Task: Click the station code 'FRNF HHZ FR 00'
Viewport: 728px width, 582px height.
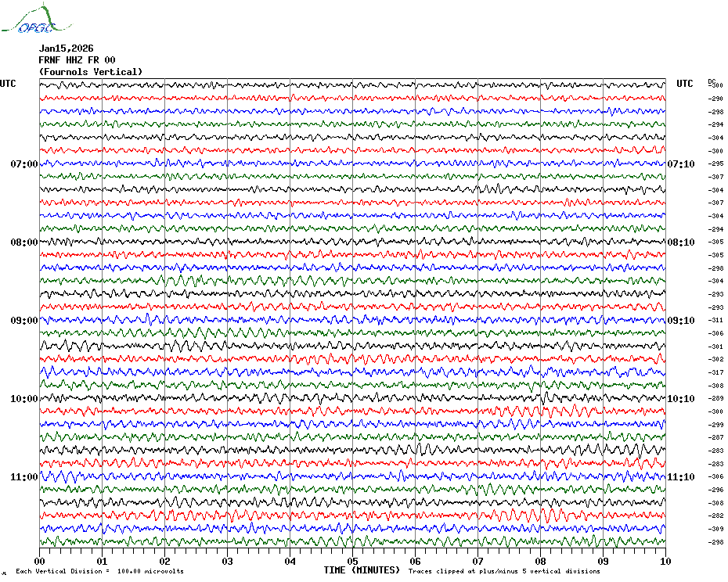Action: pos(77,60)
